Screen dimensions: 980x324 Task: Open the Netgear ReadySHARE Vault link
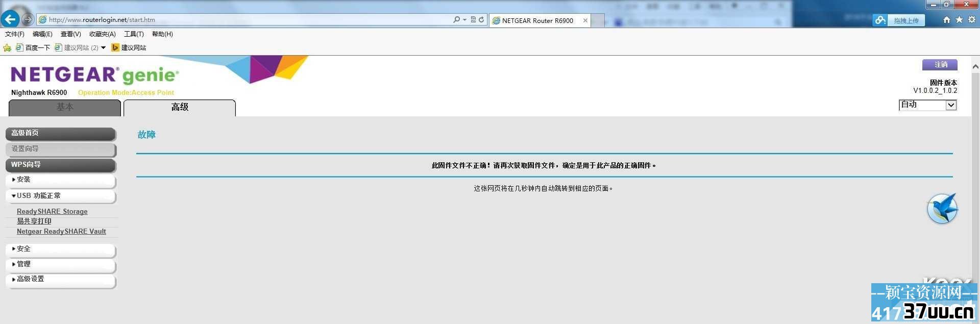[x=61, y=231]
